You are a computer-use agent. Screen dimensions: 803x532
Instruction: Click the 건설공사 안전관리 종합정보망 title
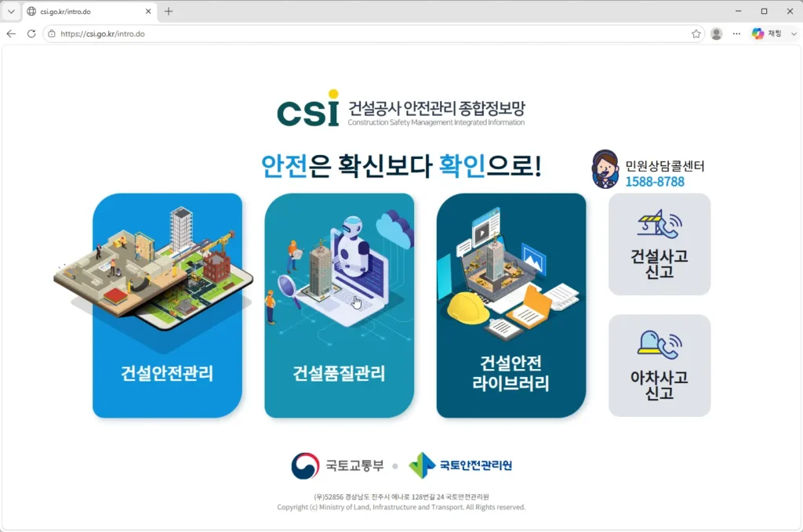tap(436, 108)
